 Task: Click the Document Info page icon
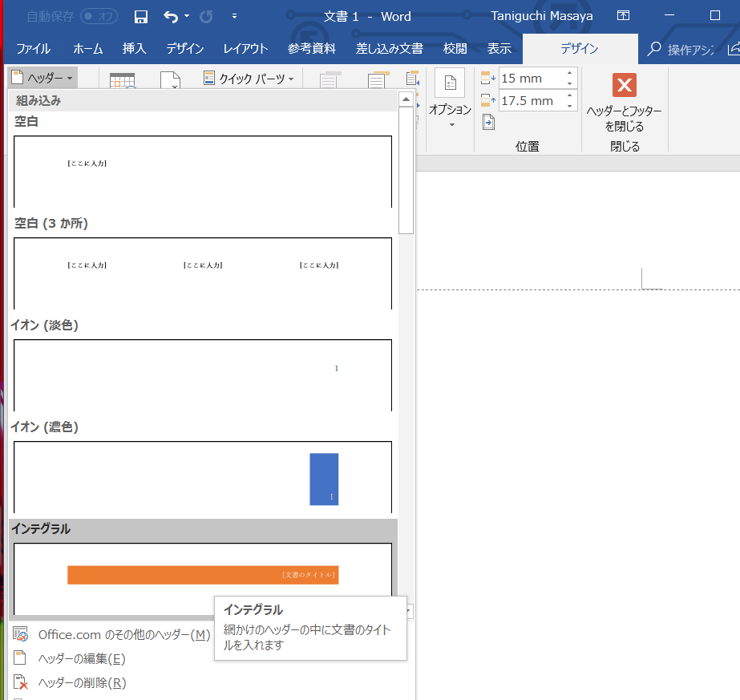[171, 80]
